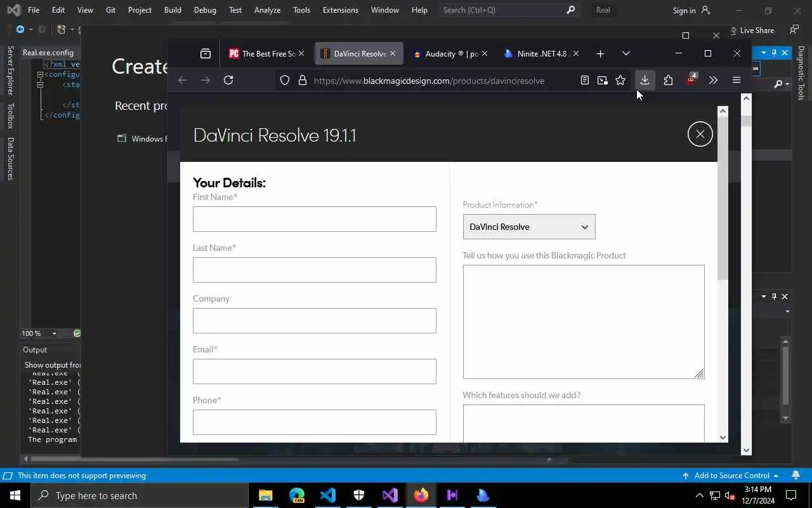Click the 'Tell us how you use' text area
The height and width of the screenshot is (508, 812).
pos(584,322)
